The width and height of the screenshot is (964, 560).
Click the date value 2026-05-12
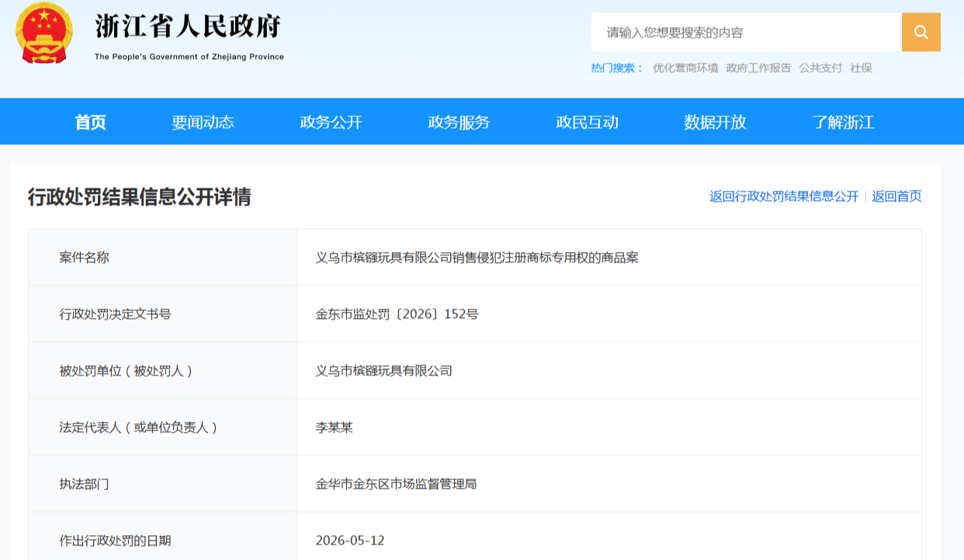(350, 541)
